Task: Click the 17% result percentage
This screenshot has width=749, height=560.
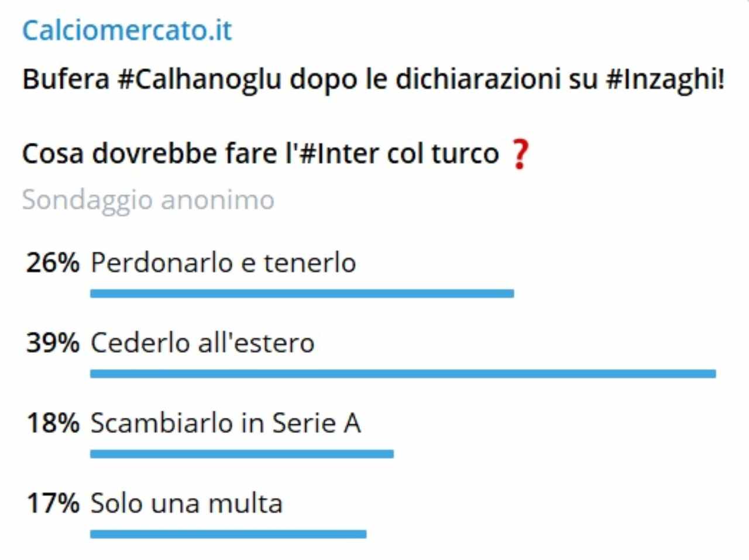Action: (x=53, y=503)
